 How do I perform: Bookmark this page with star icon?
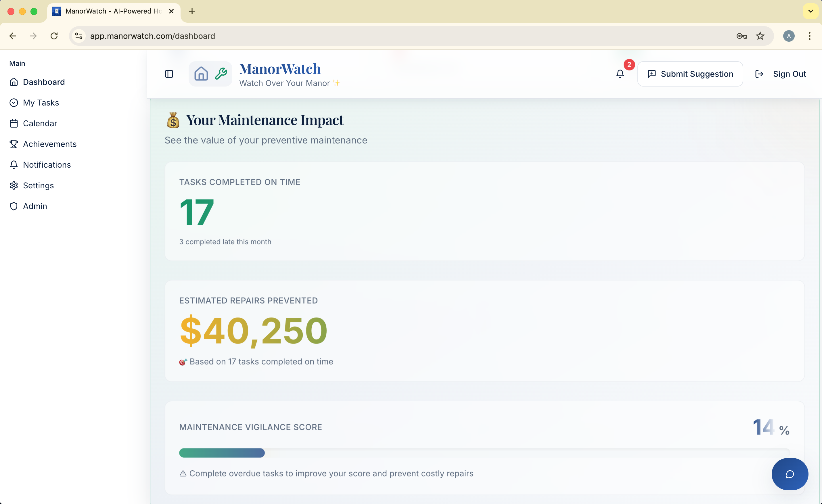(x=760, y=36)
